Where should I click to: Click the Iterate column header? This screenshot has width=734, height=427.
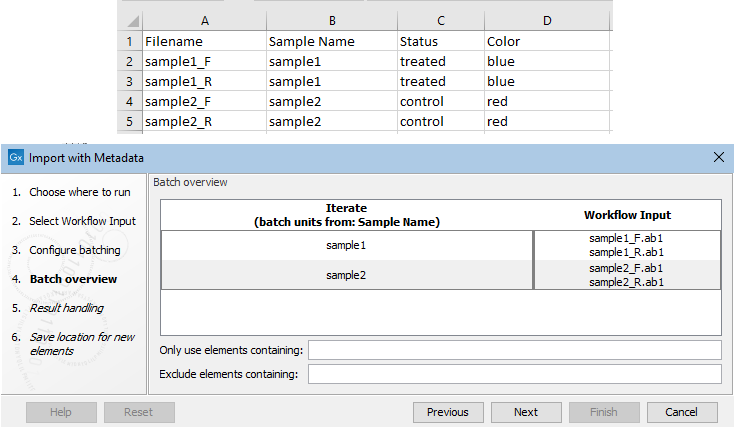click(x=347, y=215)
